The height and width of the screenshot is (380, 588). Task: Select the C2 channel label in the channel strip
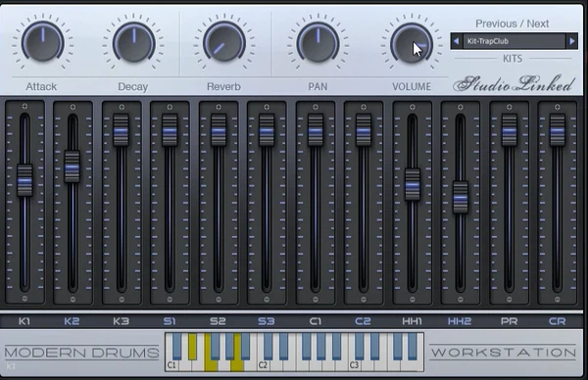tap(363, 321)
